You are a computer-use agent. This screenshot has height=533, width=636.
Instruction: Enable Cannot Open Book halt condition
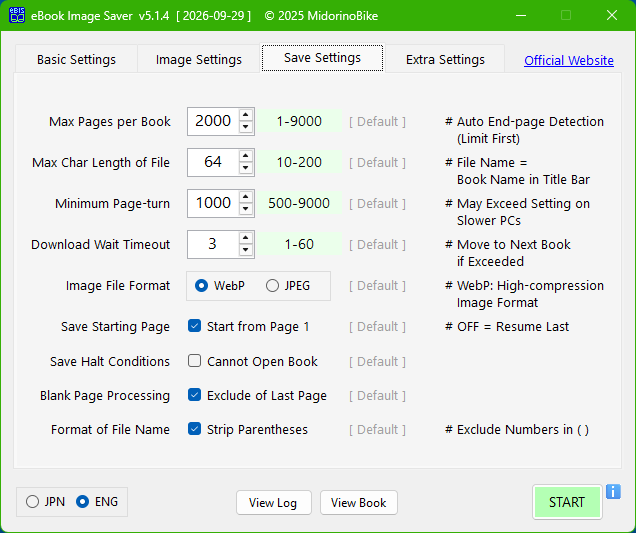[194, 361]
